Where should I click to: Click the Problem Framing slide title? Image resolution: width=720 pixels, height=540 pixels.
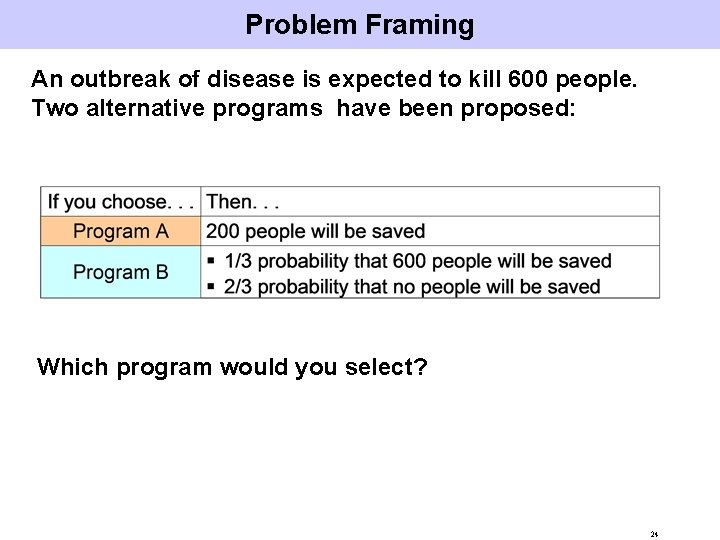tap(360, 25)
